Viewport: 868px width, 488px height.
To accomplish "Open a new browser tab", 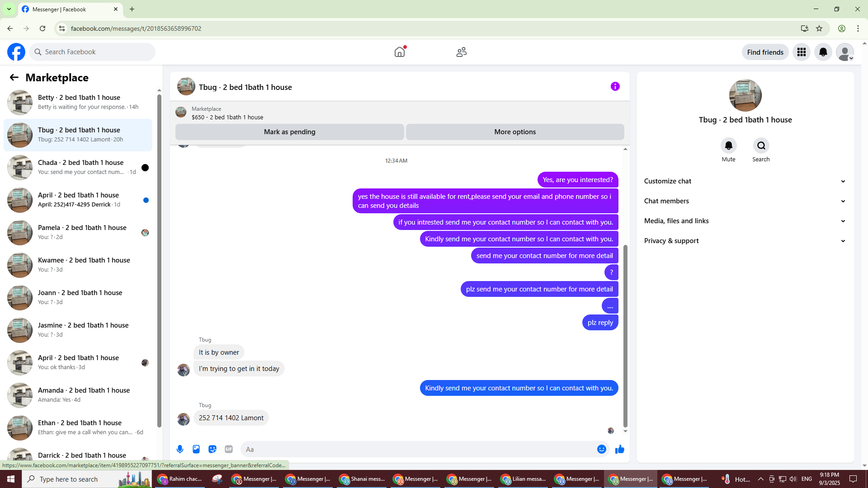I will (x=132, y=9).
